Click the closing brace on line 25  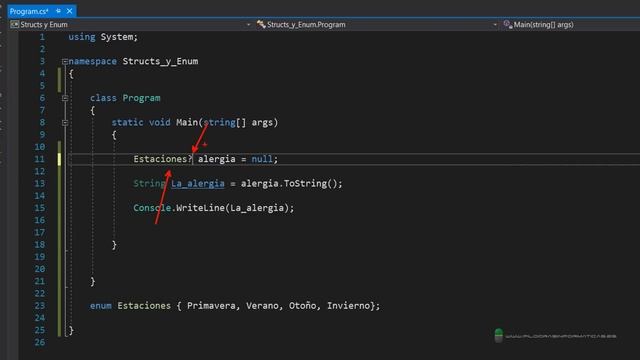click(71, 330)
